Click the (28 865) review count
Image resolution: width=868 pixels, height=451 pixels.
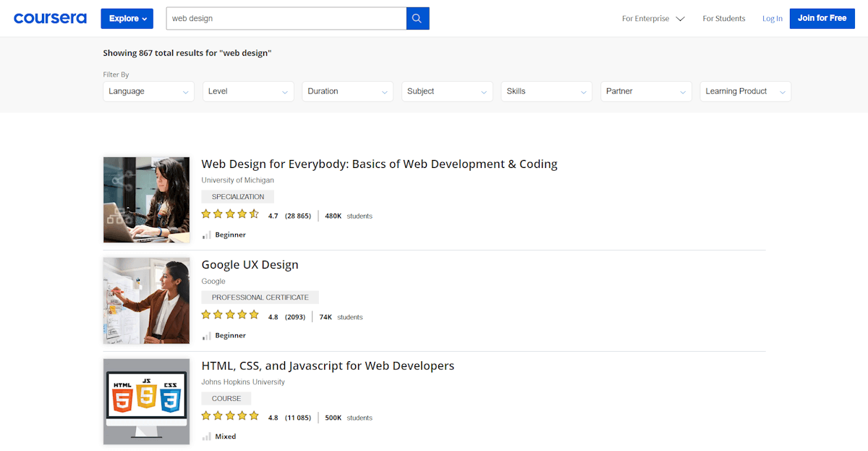(298, 216)
